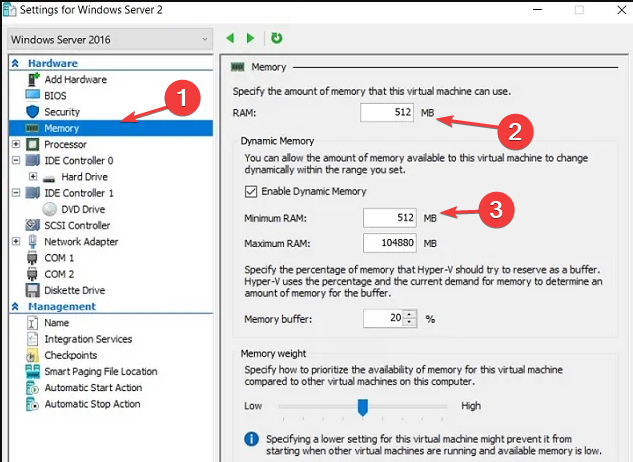Viewport: 633px width, 462px height.
Task: Select SCSI Controller in the tree
Action: (77, 225)
